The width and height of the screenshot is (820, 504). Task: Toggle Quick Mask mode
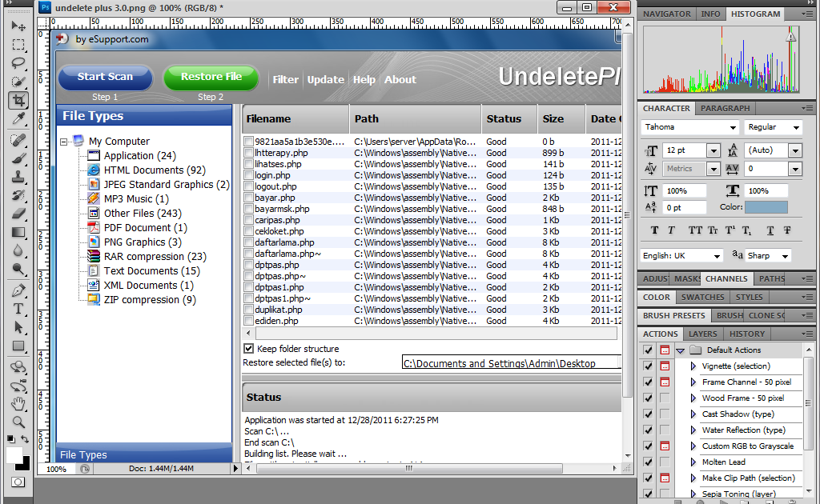(x=18, y=482)
